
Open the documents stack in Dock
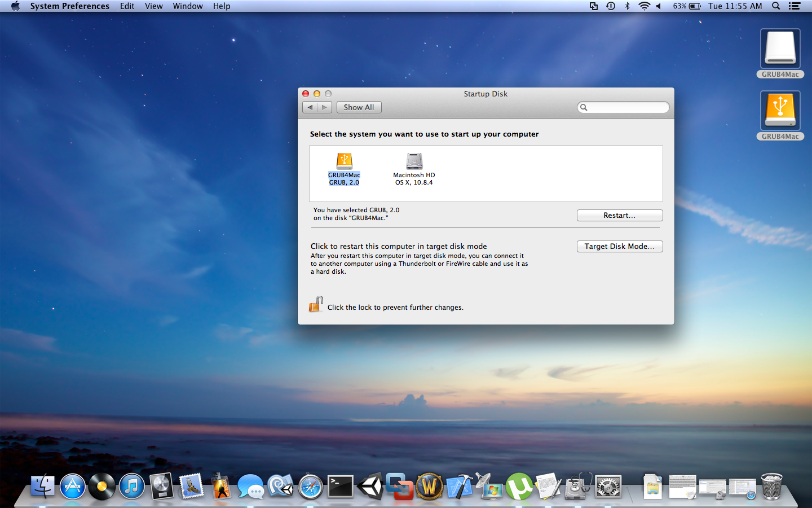tap(652, 486)
